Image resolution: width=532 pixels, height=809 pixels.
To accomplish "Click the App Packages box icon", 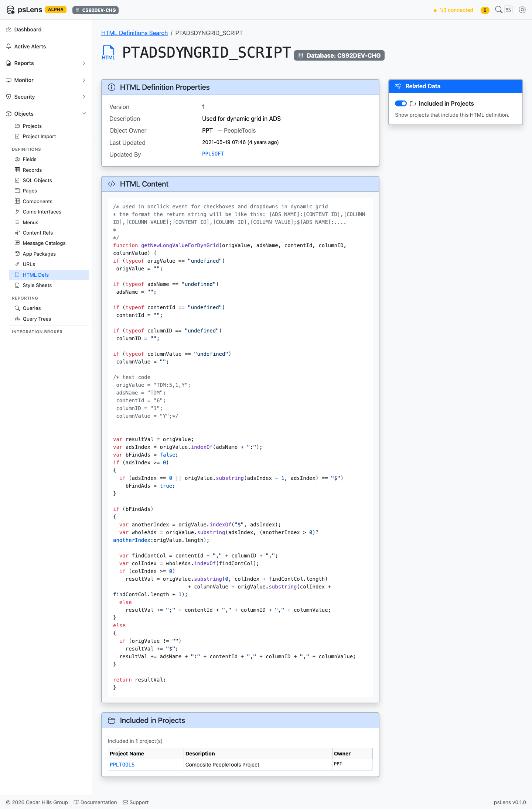I will pyautogui.click(x=17, y=254).
